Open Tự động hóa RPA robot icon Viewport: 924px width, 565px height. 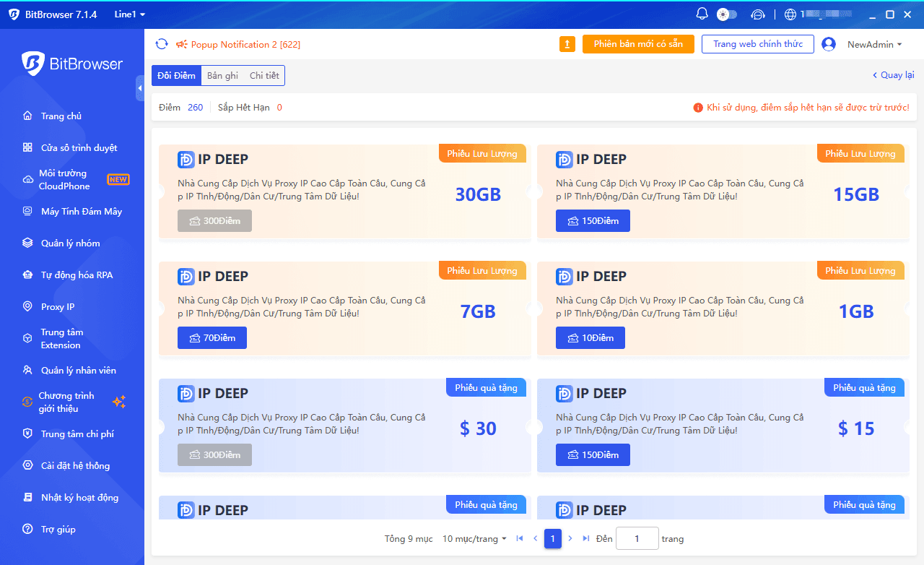(x=27, y=275)
